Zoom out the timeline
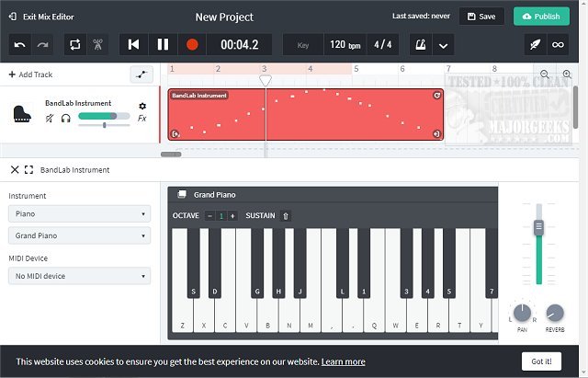This screenshot has height=378, width=588. click(x=545, y=74)
